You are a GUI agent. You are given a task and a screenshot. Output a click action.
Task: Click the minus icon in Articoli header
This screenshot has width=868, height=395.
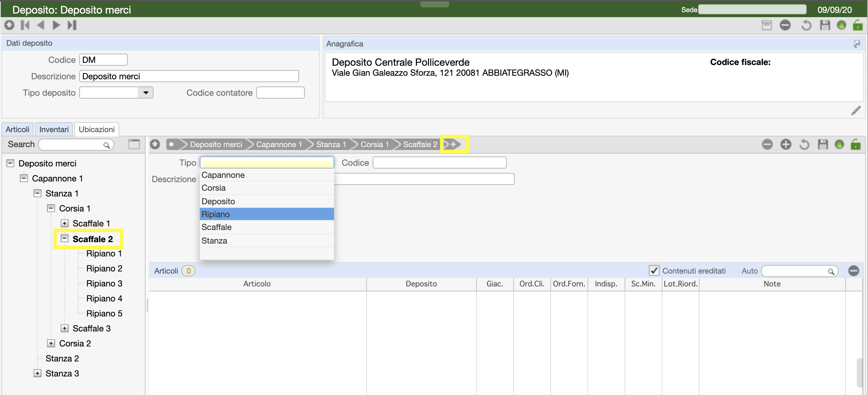854,271
